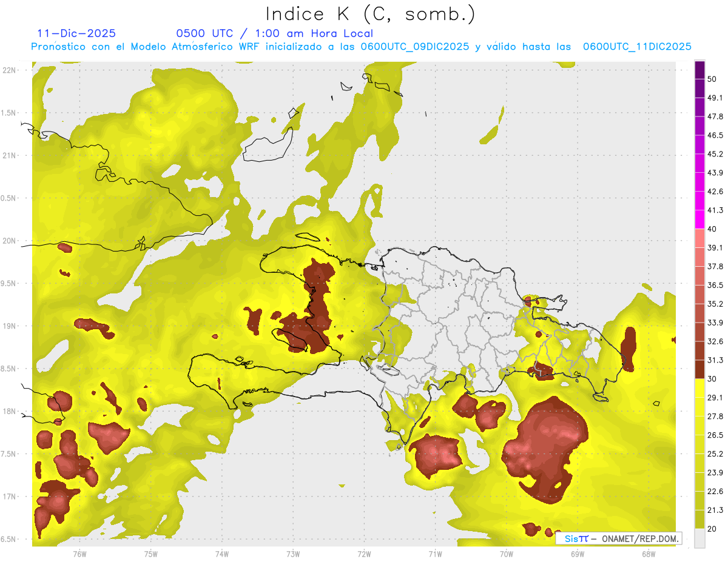728x562 pixels.
Task: Click the '76W' longitude label
Action: click(79, 554)
